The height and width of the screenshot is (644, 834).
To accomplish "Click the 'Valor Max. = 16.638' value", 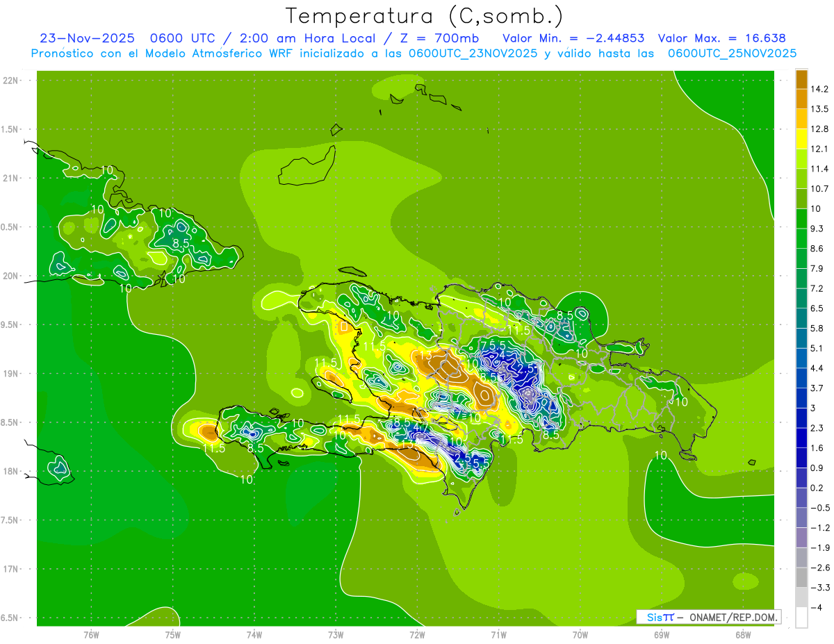I will [721, 38].
